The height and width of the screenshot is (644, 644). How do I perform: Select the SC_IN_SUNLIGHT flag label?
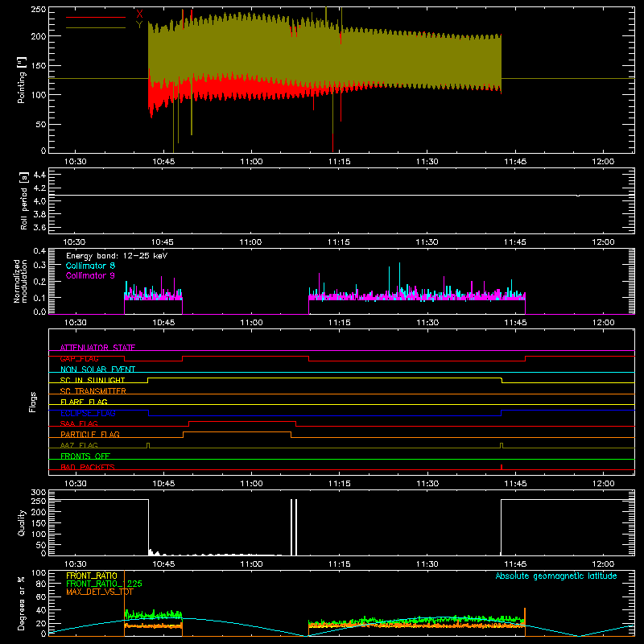[x=93, y=380]
